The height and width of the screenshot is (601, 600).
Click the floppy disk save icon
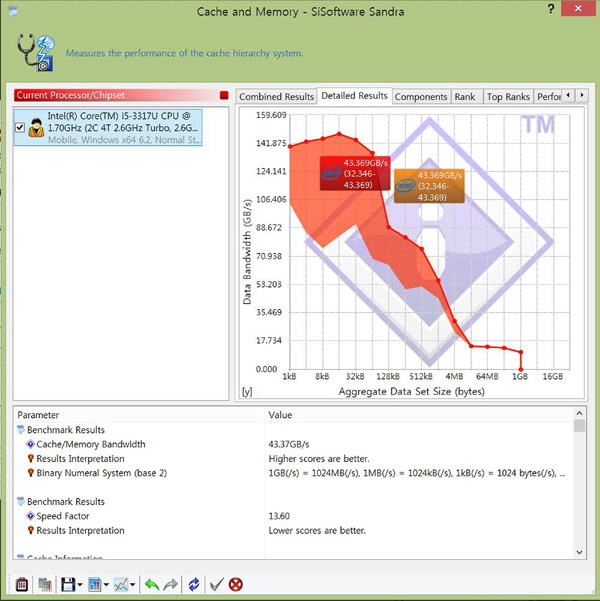(x=68, y=585)
